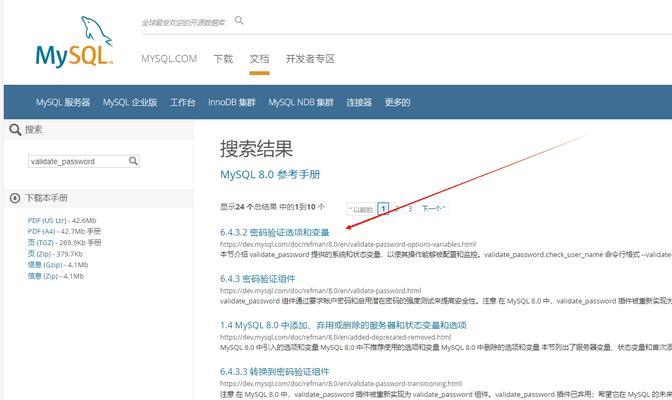Open the 下载 tab
Viewport: 672px width, 400px height.
pyautogui.click(x=223, y=59)
